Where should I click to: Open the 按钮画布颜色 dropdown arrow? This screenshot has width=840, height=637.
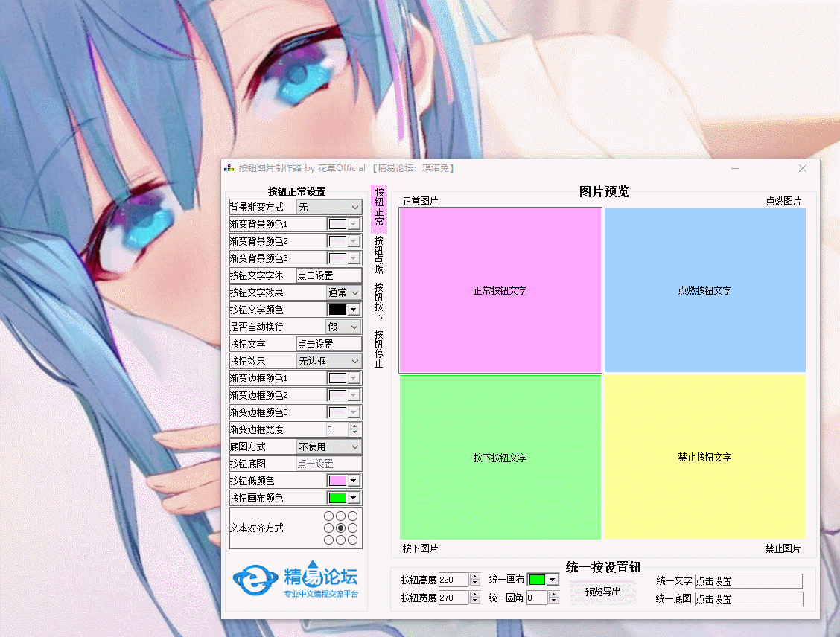[354, 499]
